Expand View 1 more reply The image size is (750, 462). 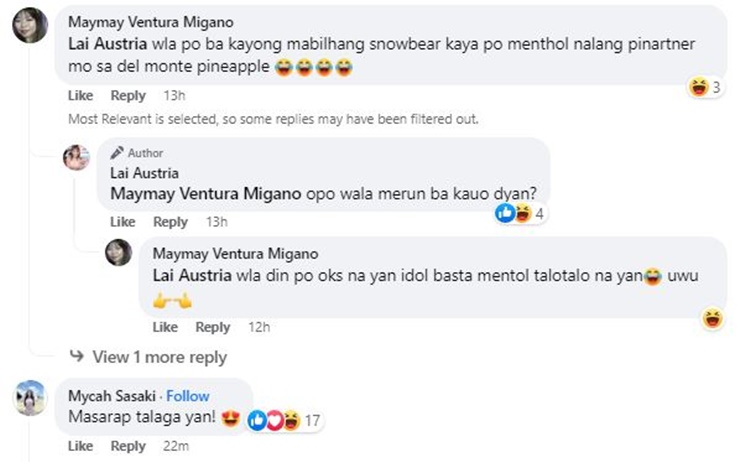(x=159, y=357)
